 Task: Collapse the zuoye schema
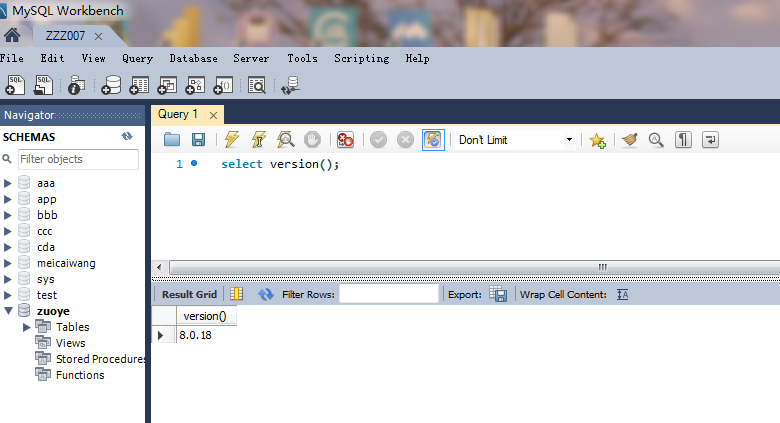point(8,311)
